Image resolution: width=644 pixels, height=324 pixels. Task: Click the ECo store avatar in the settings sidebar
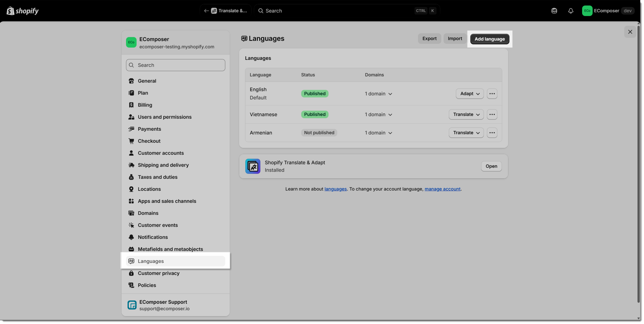pyautogui.click(x=131, y=42)
